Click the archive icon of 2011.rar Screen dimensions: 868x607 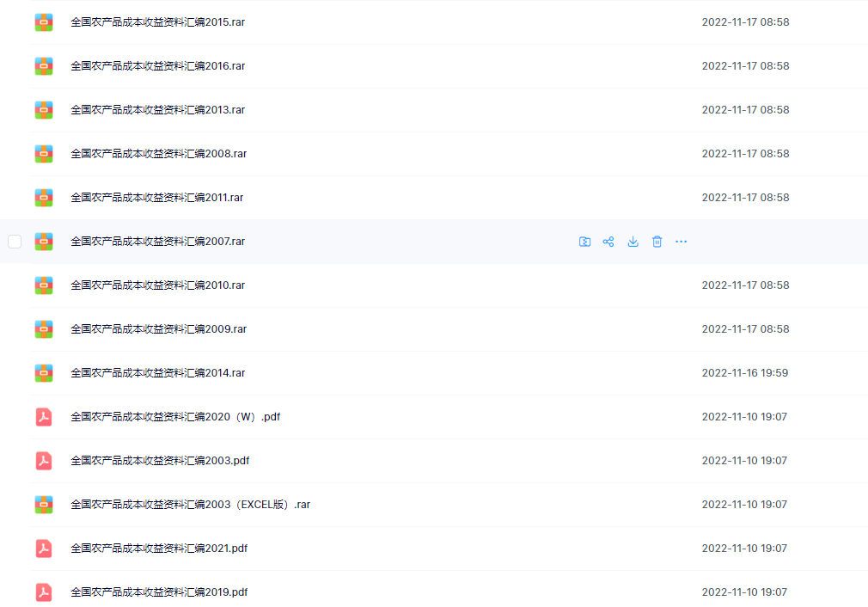click(x=44, y=197)
